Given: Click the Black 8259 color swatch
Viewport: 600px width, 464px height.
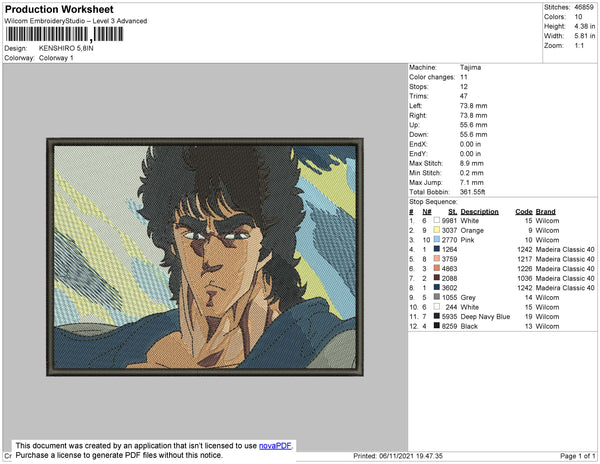Looking at the screenshot, I should coord(435,326).
